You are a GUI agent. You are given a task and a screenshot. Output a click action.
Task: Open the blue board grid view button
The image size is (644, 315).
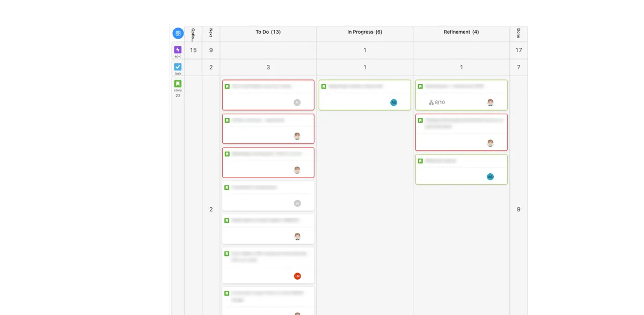point(178,33)
